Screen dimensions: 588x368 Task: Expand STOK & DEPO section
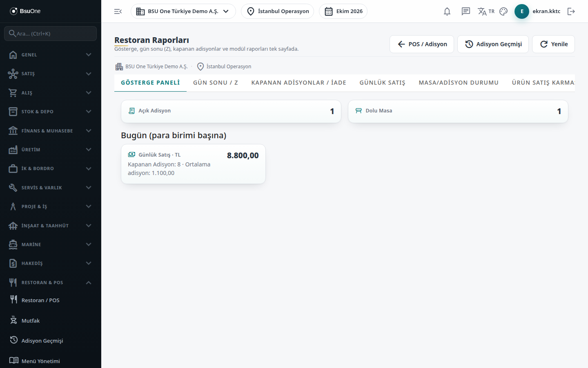coord(51,112)
